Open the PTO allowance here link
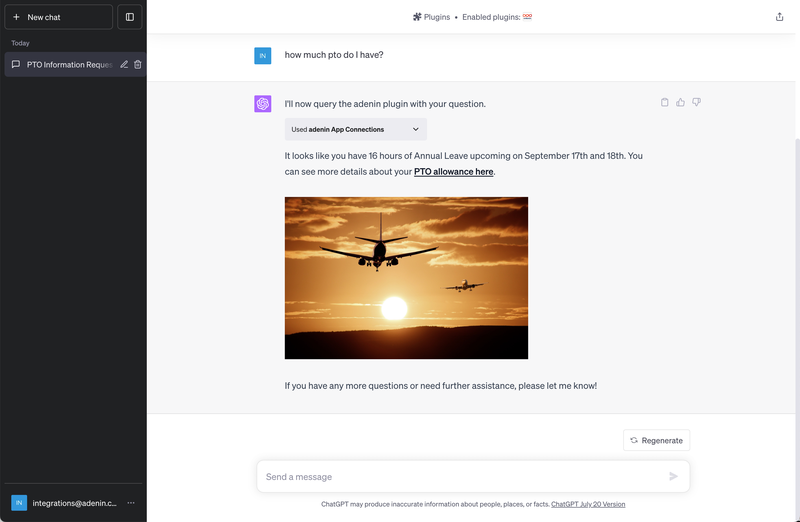This screenshot has height=522, width=800. coord(454,171)
